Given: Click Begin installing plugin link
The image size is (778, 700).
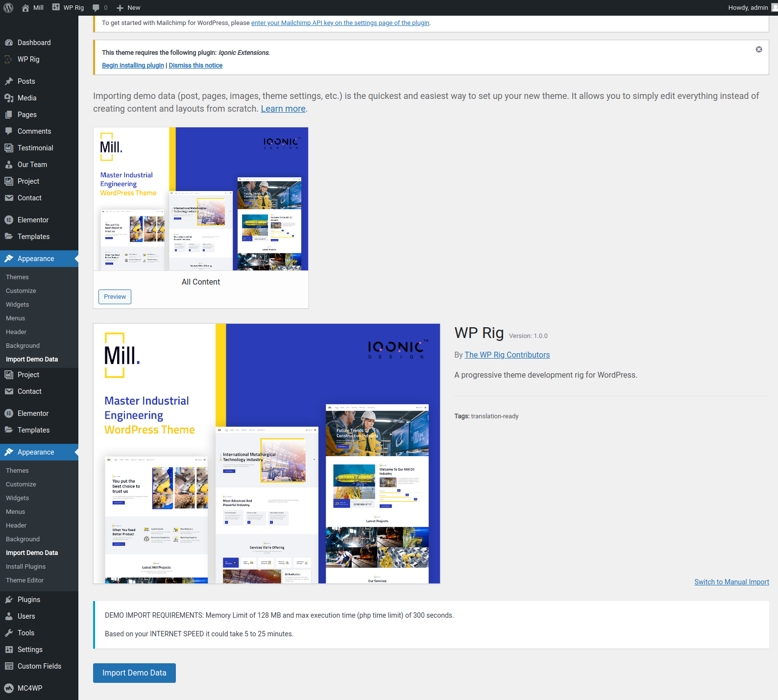Looking at the screenshot, I should pos(133,66).
